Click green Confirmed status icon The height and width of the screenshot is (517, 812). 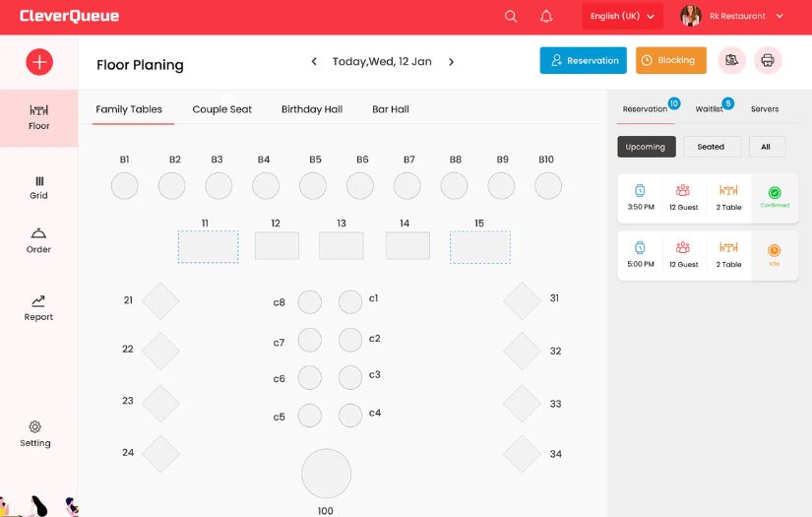775,193
